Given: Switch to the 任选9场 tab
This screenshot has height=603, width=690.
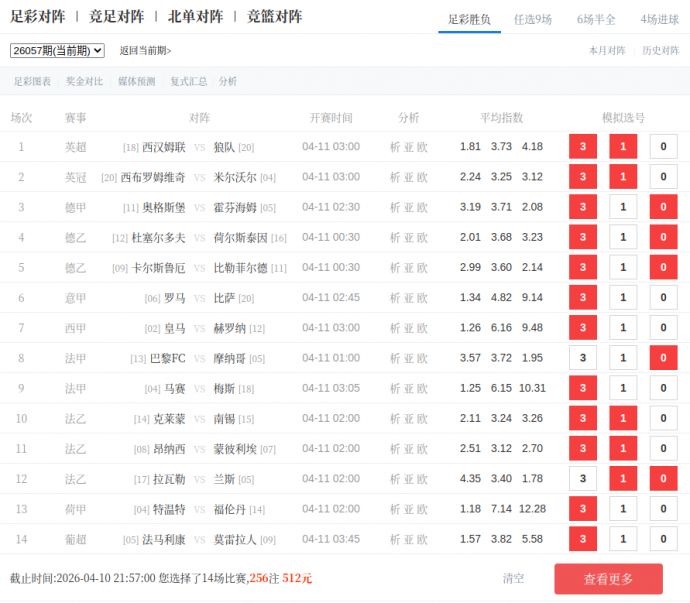Looking at the screenshot, I should pos(532,19).
